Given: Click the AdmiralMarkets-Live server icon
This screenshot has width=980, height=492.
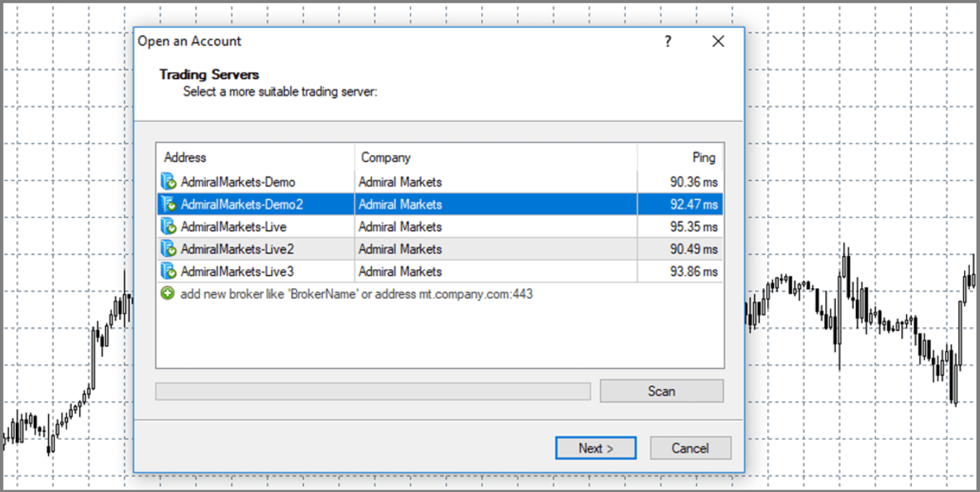Looking at the screenshot, I should coord(169,226).
